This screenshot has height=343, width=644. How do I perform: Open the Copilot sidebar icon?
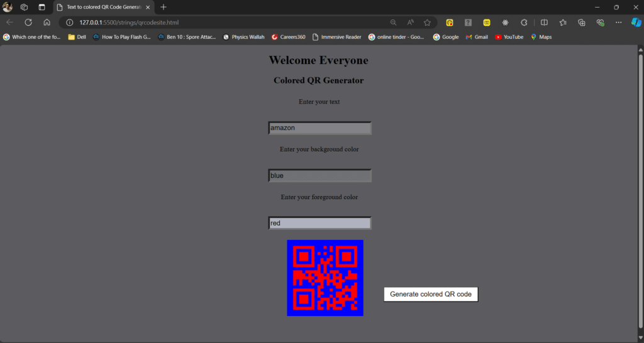coord(636,22)
